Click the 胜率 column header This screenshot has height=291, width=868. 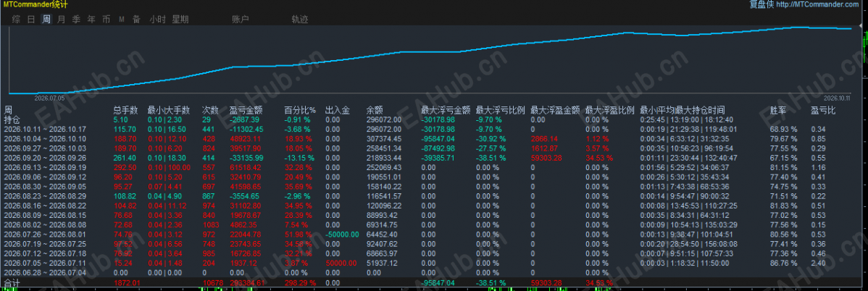click(779, 110)
